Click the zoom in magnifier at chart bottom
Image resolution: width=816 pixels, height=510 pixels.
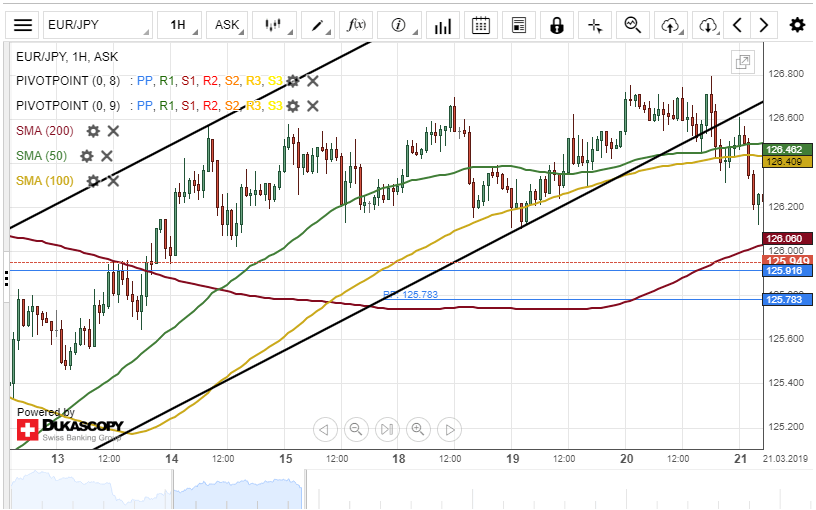tap(418, 429)
